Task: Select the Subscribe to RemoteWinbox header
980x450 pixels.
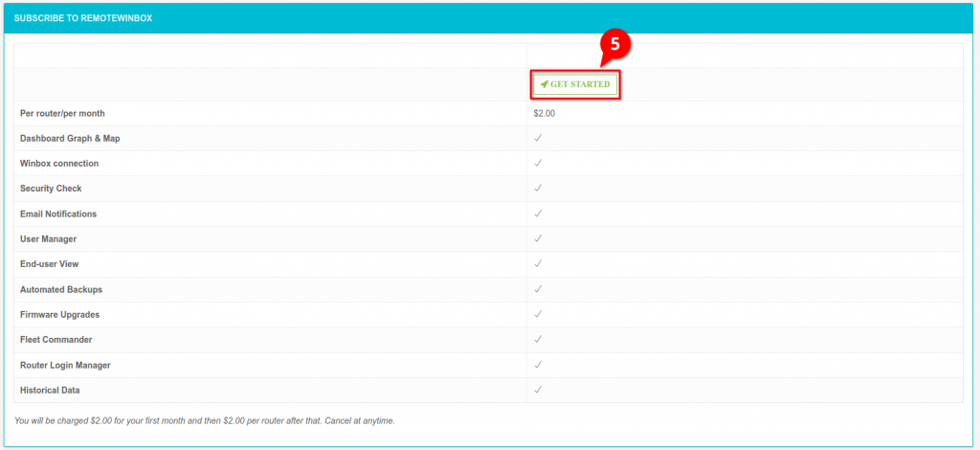Action: (x=83, y=18)
